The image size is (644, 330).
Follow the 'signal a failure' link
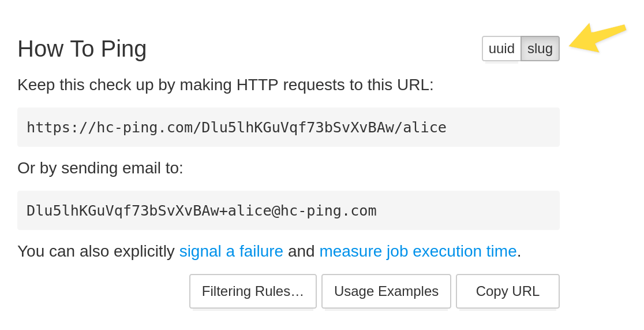[x=231, y=251]
